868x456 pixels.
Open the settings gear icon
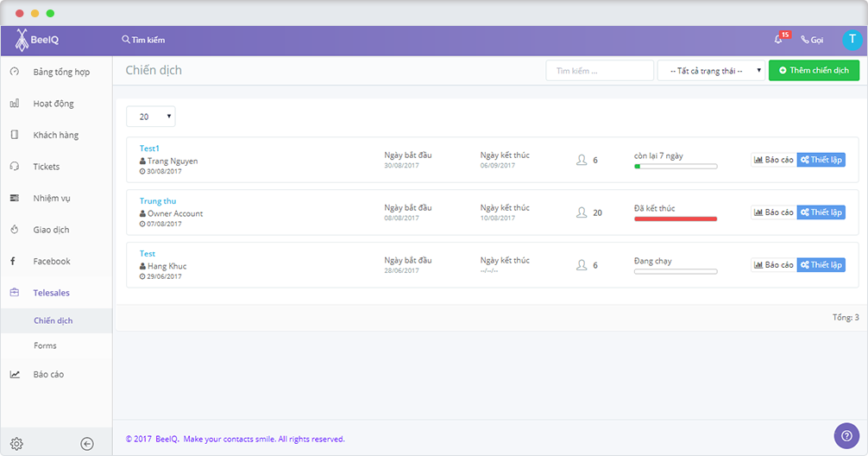pos(16,444)
